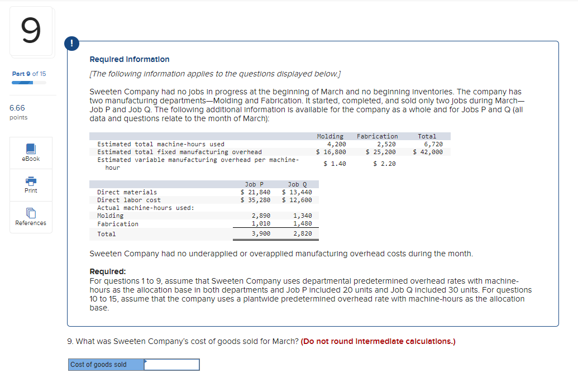Screen dimensions: 578x392
Task: Click Job Q Molding hours 1,340
Action: point(303,216)
